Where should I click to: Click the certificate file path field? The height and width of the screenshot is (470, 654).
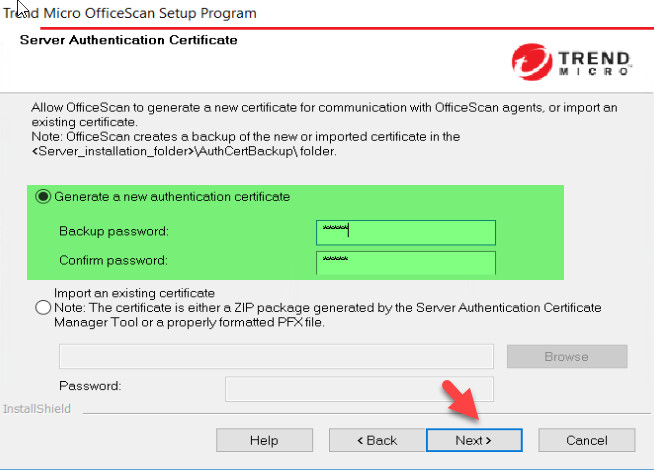276,357
